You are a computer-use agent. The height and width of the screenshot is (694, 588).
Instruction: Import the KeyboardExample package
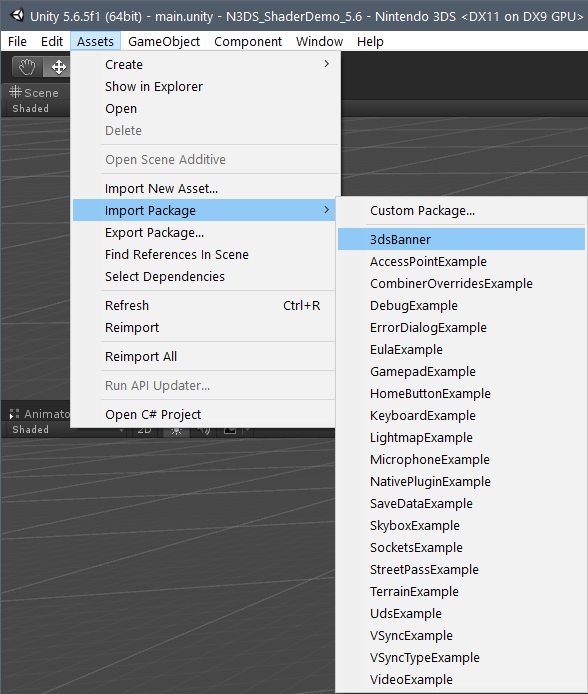(461, 416)
